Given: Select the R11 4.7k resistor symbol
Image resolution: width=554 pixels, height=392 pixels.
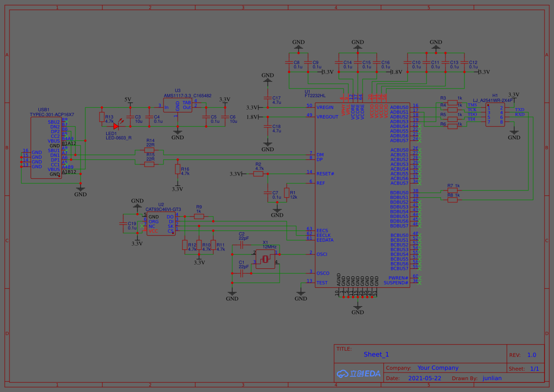Looking at the screenshot, I should tap(213, 245).
